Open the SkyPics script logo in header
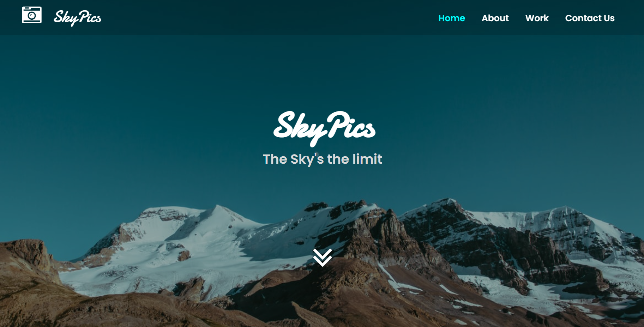The height and width of the screenshot is (327, 644). click(77, 18)
